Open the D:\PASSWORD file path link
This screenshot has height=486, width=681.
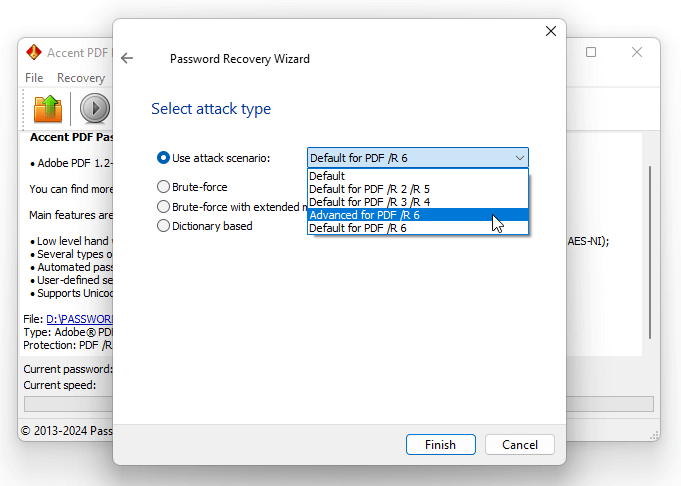79,319
